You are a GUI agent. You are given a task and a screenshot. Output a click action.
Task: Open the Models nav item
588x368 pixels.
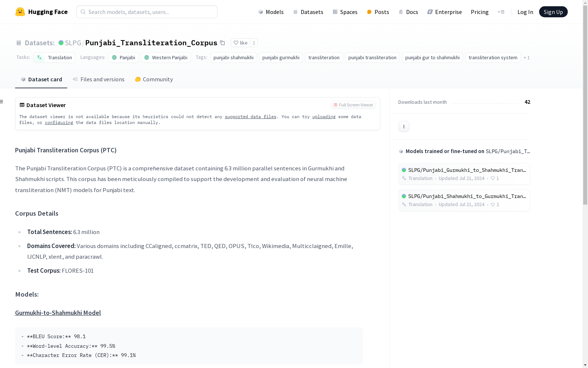271,12
